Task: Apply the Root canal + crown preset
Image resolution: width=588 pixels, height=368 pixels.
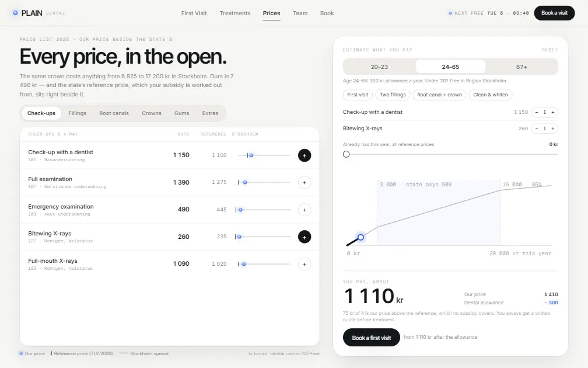Action: (x=439, y=95)
